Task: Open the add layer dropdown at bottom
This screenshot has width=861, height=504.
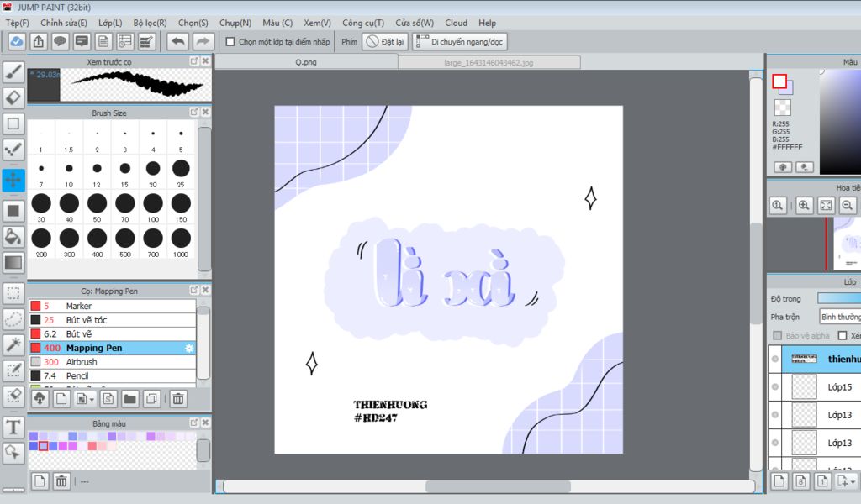Action: [x=853, y=481]
